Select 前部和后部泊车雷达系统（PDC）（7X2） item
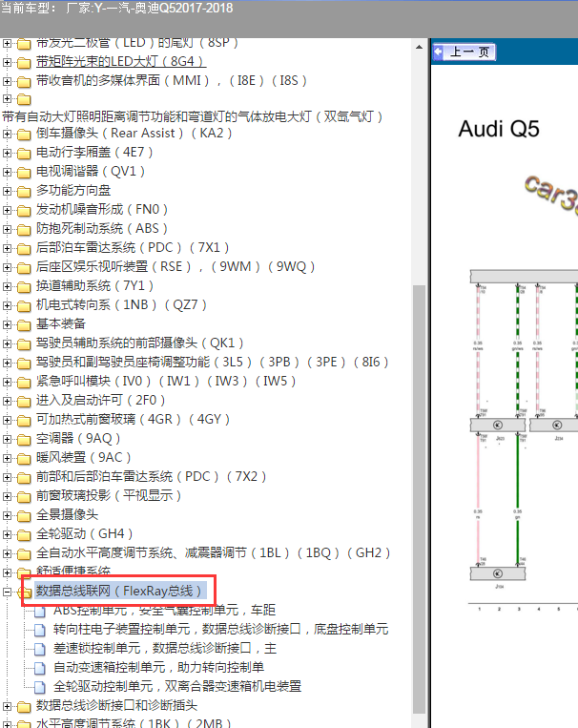Viewport: 578px width, 728px height. click(151, 476)
